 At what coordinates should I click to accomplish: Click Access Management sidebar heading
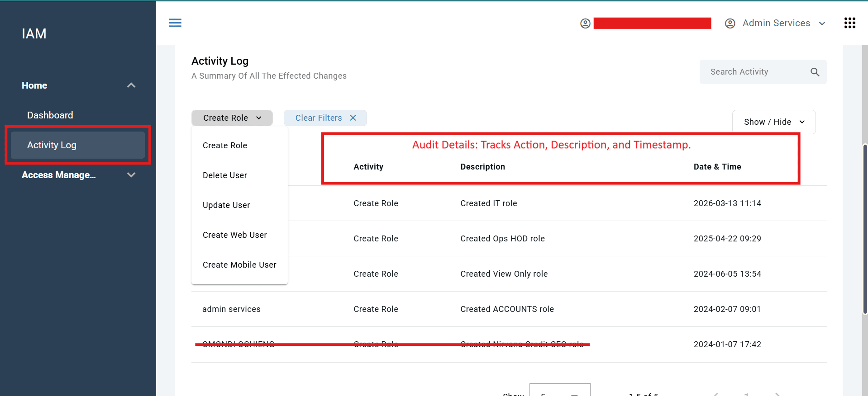pos(59,175)
